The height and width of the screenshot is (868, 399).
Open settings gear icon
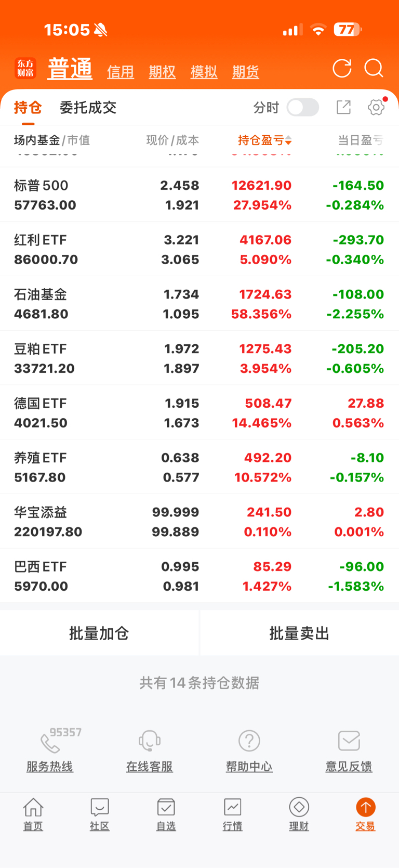[376, 108]
